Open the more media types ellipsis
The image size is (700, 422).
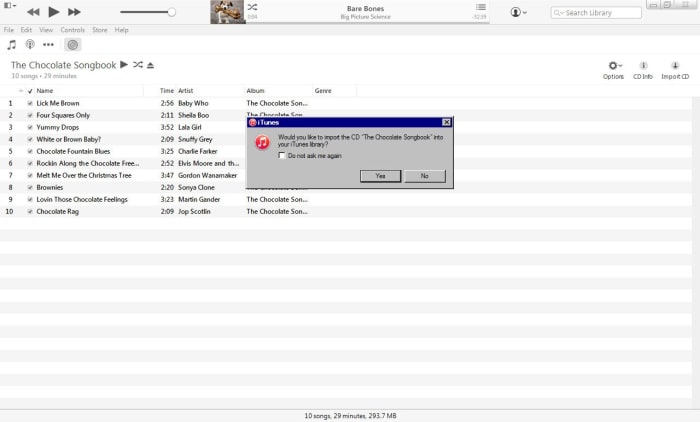(x=48, y=45)
